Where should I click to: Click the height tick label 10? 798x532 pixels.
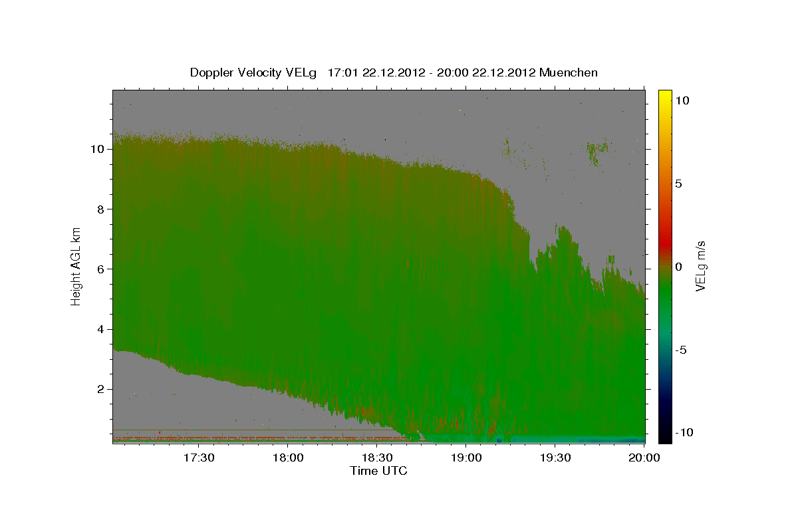pyautogui.click(x=98, y=149)
